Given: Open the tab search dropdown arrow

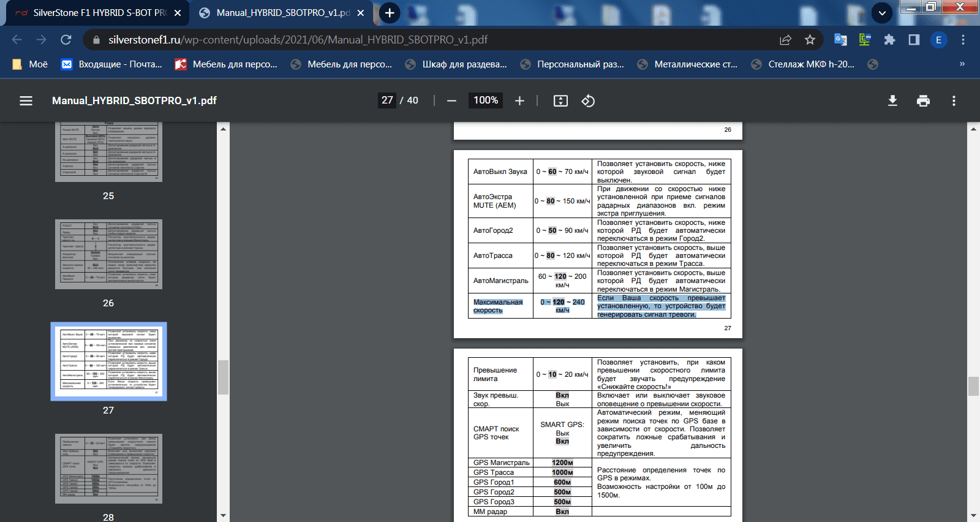Looking at the screenshot, I should click(x=881, y=13).
